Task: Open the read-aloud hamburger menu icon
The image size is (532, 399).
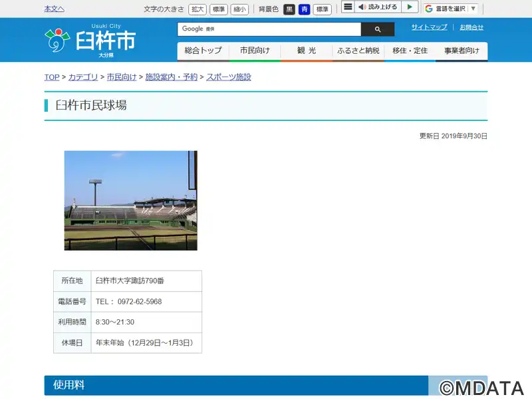Action: tap(348, 7)
